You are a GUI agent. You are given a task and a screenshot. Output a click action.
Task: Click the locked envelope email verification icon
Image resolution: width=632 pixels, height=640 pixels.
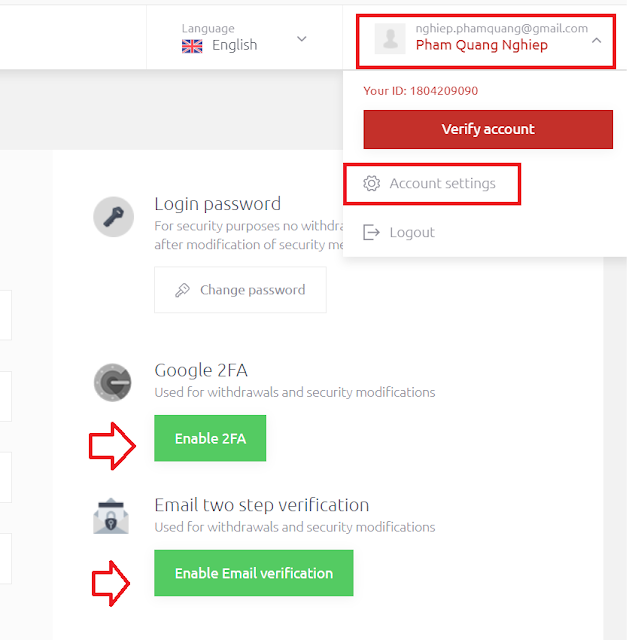point(111,516)
